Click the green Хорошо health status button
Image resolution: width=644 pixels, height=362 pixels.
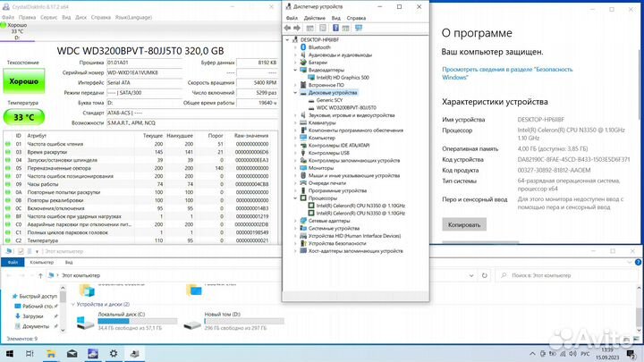[24, 81]
